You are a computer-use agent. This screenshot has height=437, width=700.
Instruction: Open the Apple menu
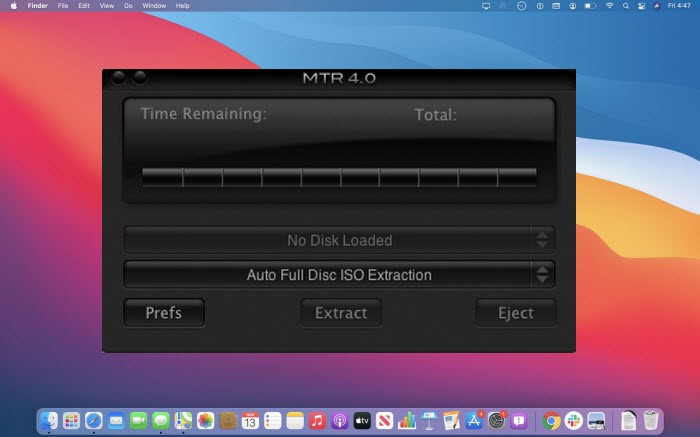pyautogui.click(x=14, y=6)
